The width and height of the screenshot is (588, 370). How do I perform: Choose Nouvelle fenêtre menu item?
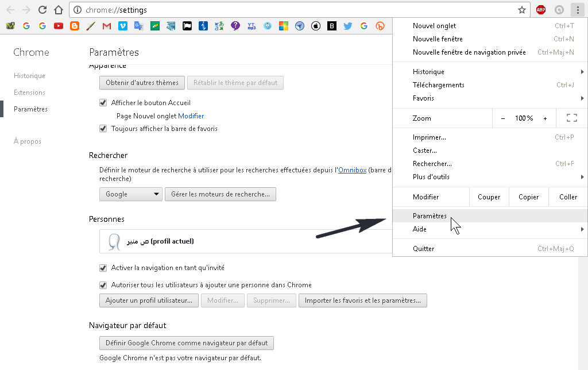[x=490, y=38]
